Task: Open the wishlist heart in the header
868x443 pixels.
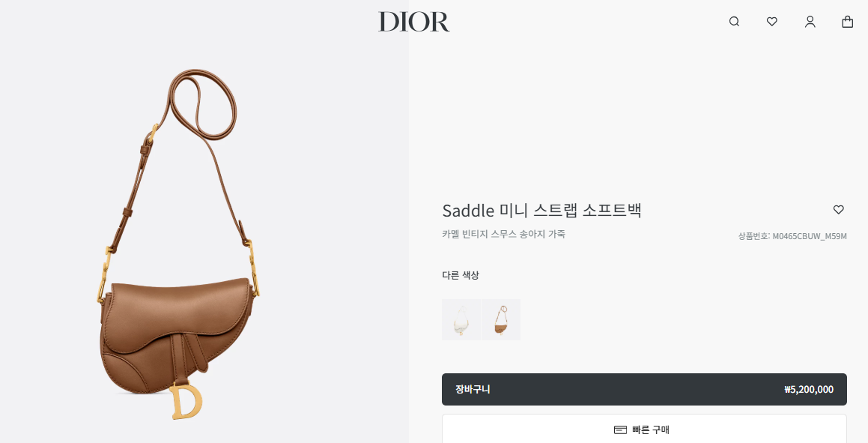Action: coord(771,22)
